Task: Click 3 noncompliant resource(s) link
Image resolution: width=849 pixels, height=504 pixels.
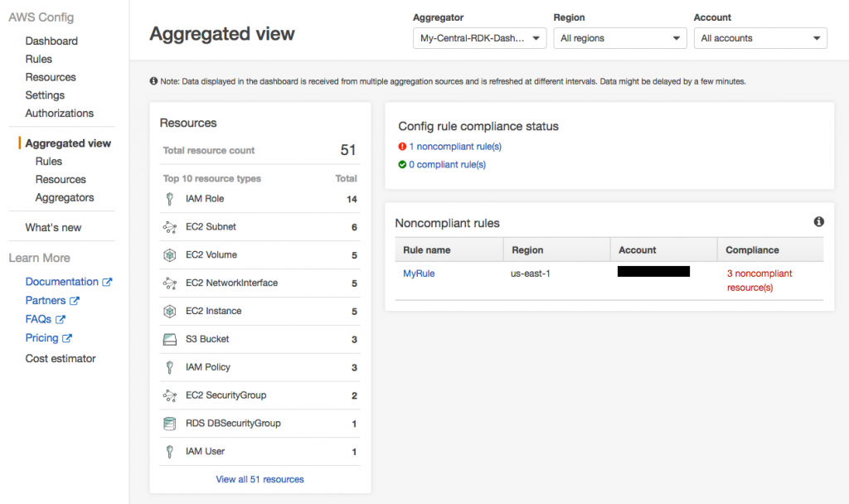Action: click(x=759, y=280)
